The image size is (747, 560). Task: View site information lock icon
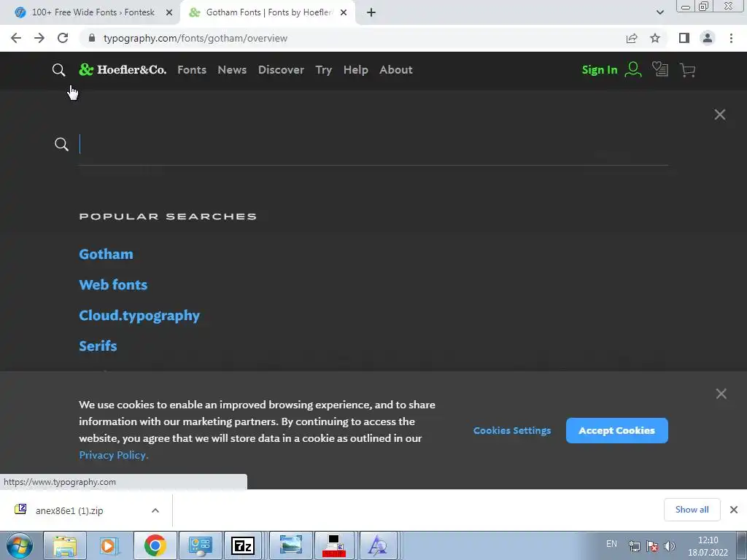click(92, 38)
